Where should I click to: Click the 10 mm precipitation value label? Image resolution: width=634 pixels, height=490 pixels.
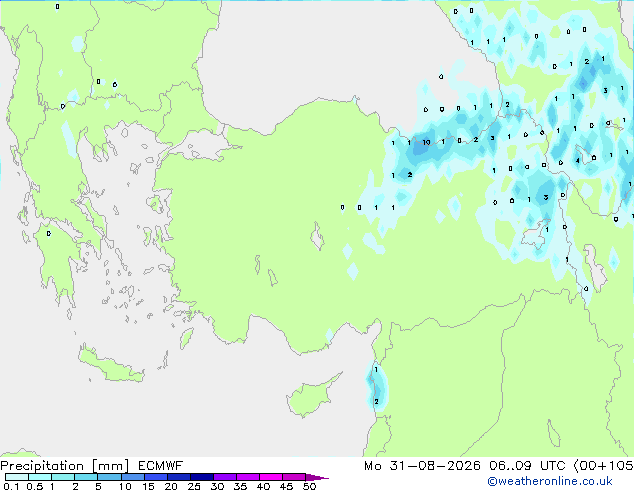coord(426,142)
